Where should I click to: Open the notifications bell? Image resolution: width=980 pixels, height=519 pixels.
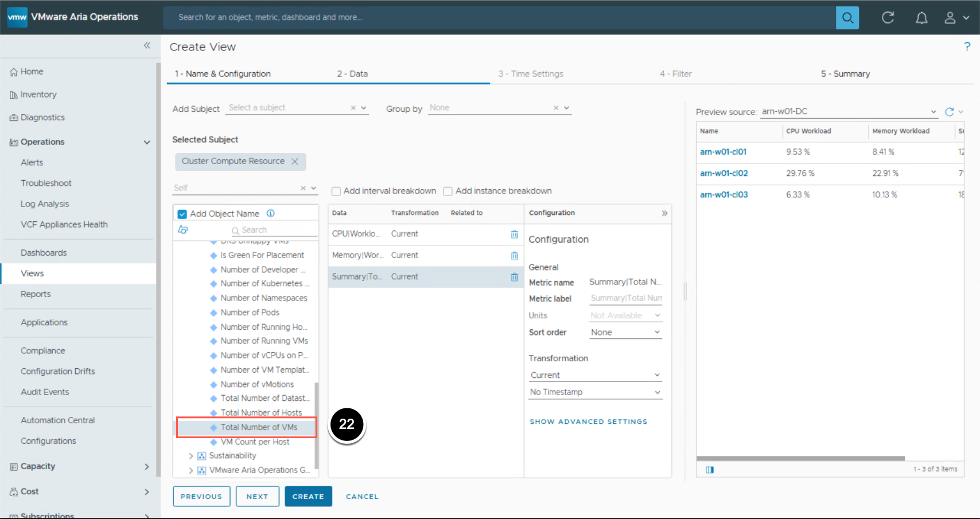pos(921,18)
